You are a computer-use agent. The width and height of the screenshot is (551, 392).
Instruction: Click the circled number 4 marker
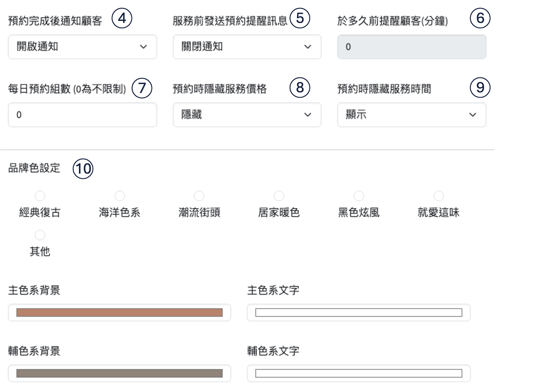tap(122, 18)
